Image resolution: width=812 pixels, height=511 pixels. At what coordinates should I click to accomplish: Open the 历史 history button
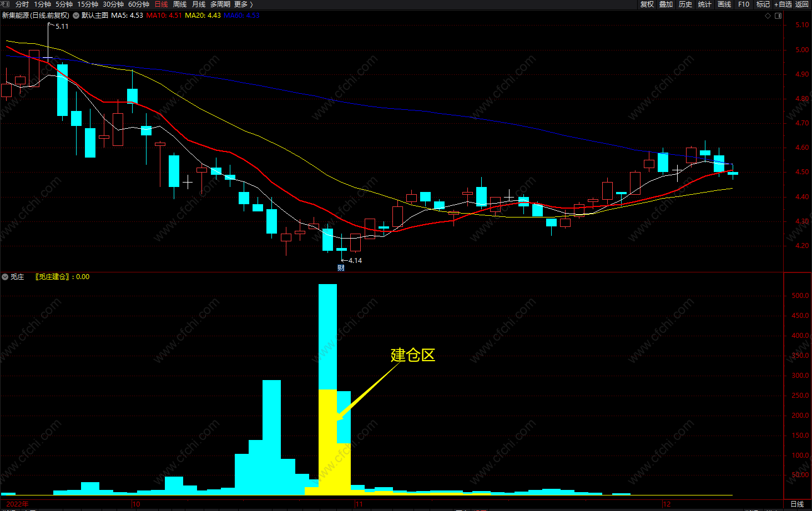685,4
